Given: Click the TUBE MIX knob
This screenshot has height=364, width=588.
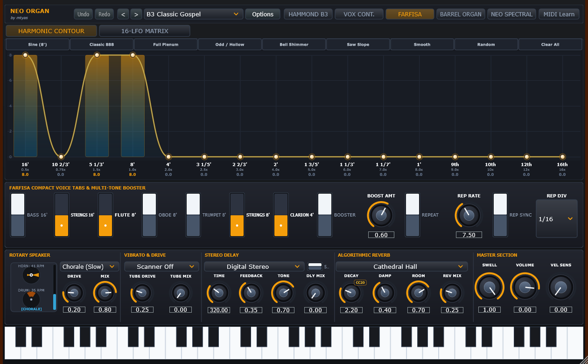Looking at the screenshot, I should [181, 293].
